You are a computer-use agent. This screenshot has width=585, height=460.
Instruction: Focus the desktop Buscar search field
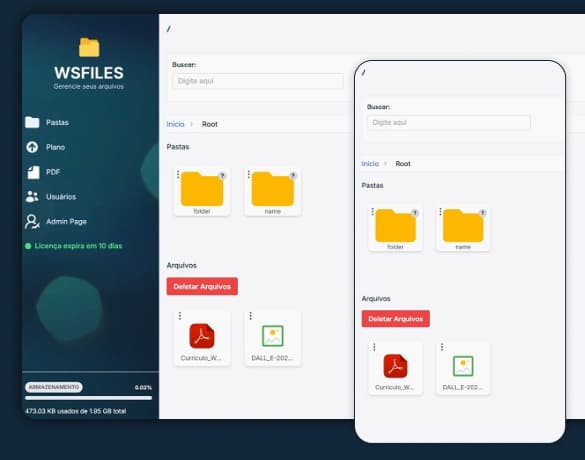point(258,81)
